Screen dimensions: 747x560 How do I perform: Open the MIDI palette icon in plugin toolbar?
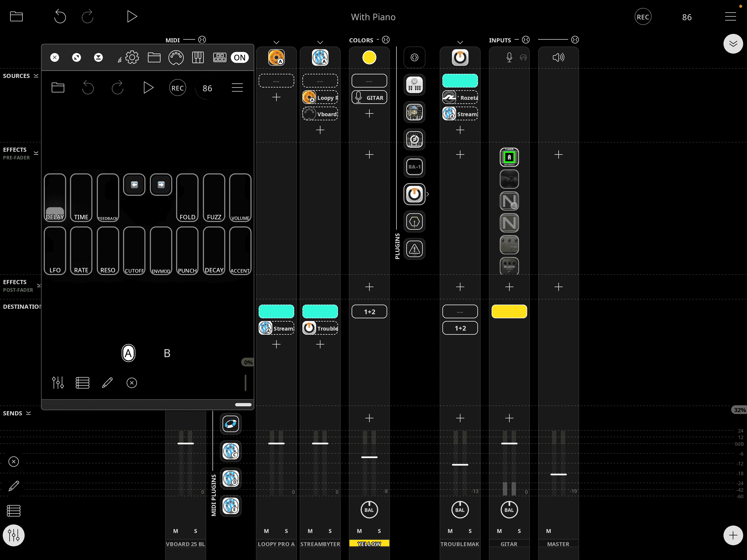176,57
